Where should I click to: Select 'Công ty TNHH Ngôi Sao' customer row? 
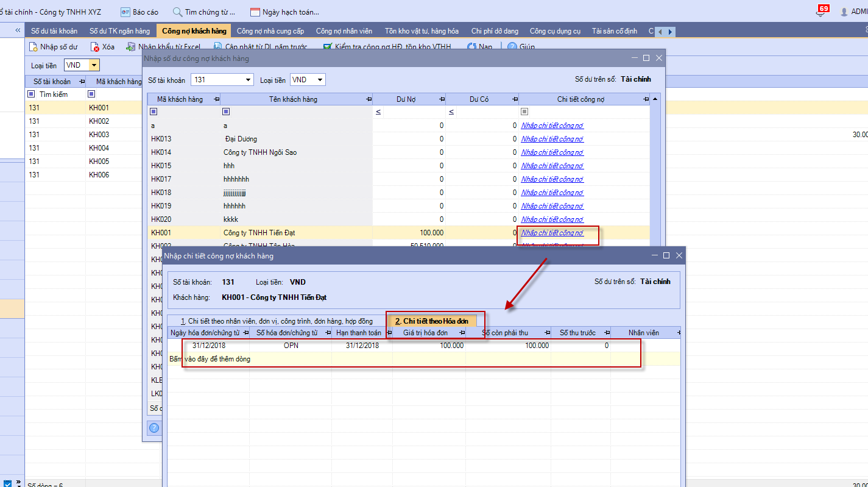pyautogui.click(x=398, y=152)
